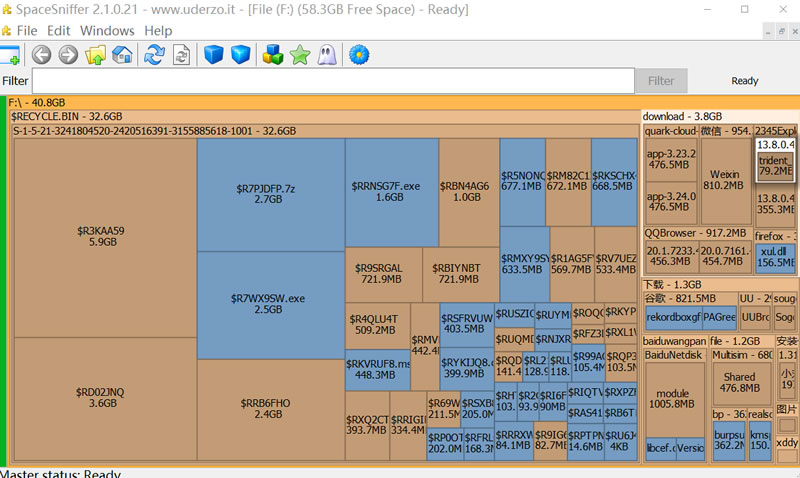This screenshot has height=478, width=800.
Task: Toggle the ghost unknown space icon
Action: 327,55
